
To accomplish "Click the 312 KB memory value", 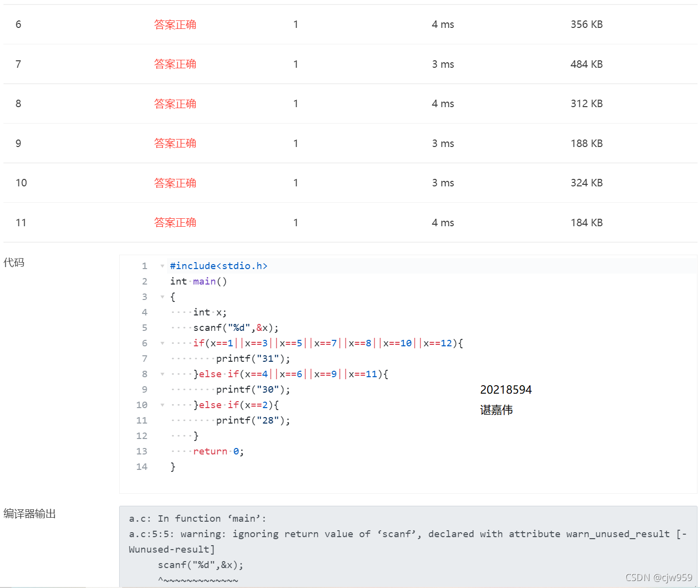I will (x=587, y=104).
